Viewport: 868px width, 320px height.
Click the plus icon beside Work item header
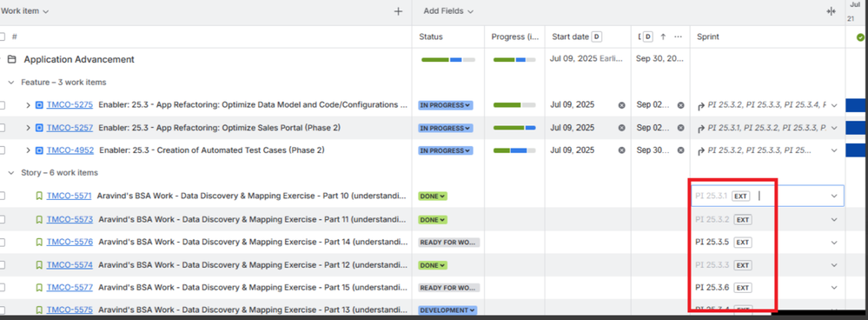coord(398,11)
